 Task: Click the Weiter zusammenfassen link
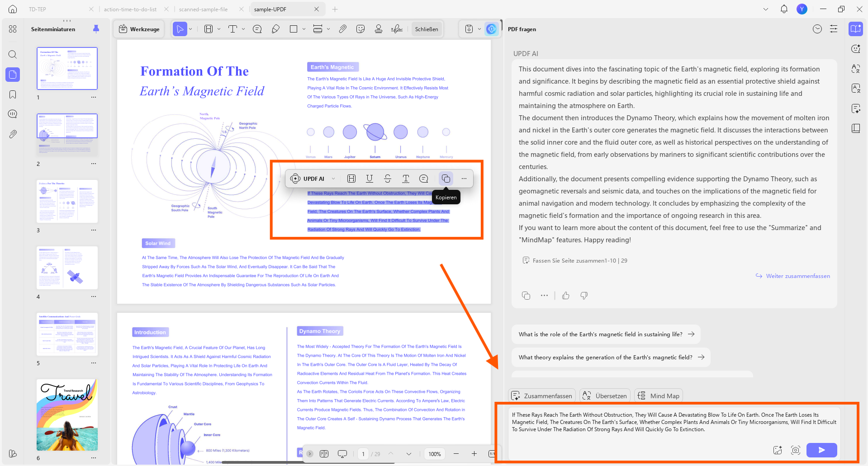pos(793,276)
